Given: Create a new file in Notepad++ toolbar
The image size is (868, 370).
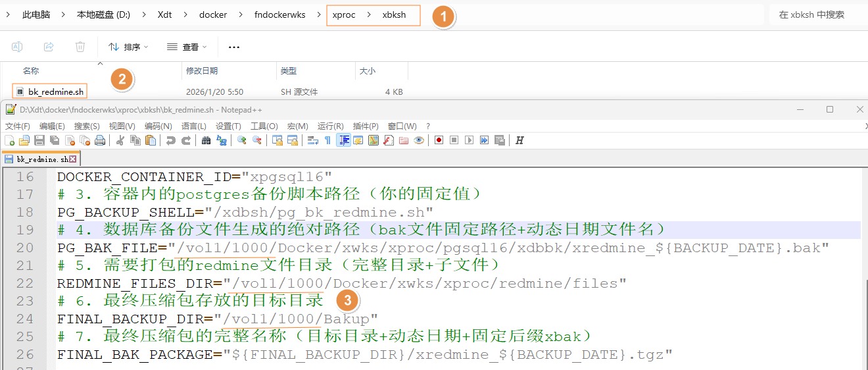Looking at the screenshot, I should (9, 140).
